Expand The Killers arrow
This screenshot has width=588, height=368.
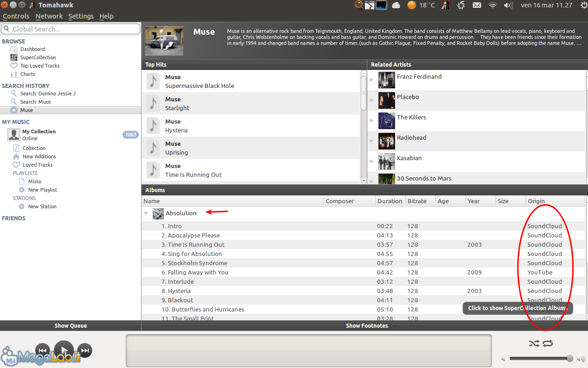coord(371,120)
